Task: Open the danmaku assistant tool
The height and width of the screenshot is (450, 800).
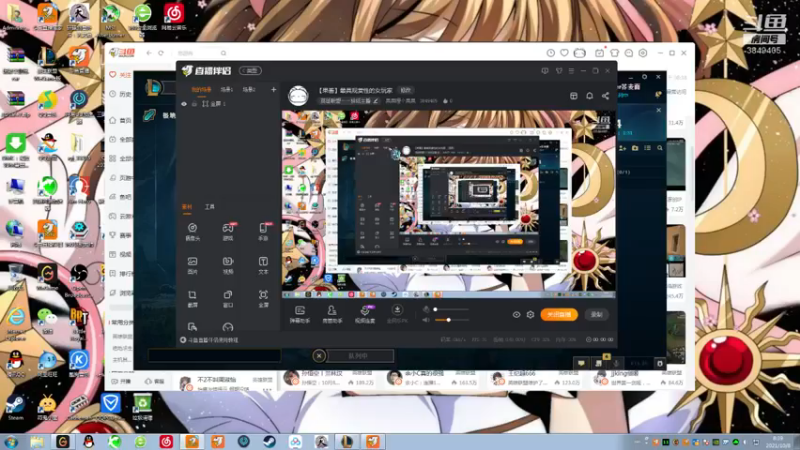Action: pyautogui.click(x=300, y=314)
